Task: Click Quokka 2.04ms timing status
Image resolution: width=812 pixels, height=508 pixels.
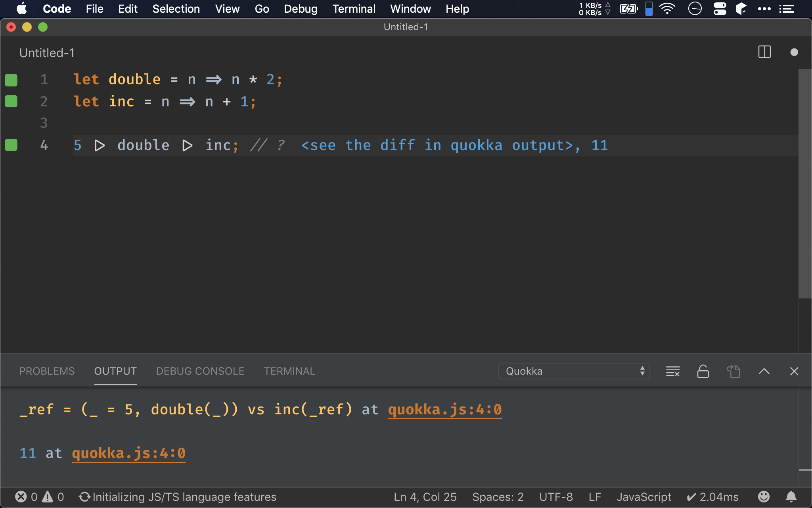Action: point(712,497)
